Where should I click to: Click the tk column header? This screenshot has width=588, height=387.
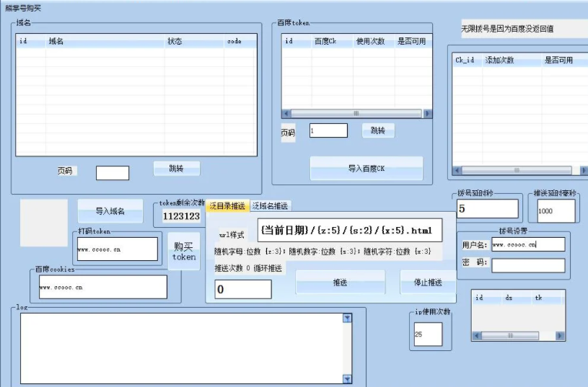click(547, 298)
